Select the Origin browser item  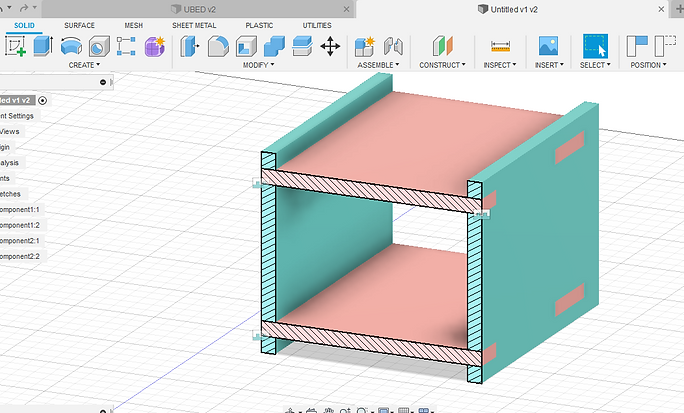pos(5,147)
